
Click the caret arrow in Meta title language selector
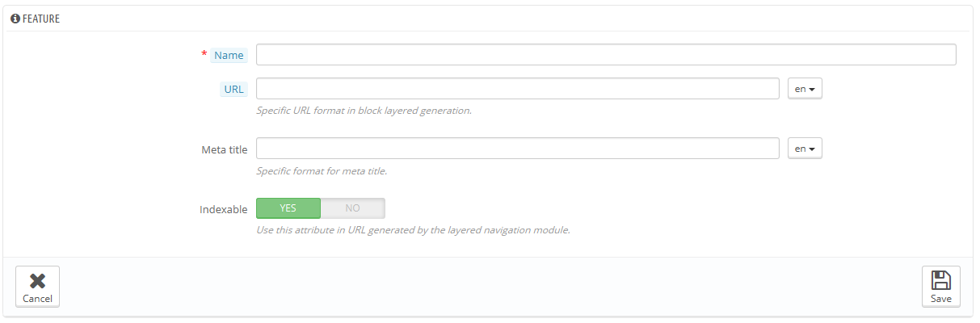point(812,150)
